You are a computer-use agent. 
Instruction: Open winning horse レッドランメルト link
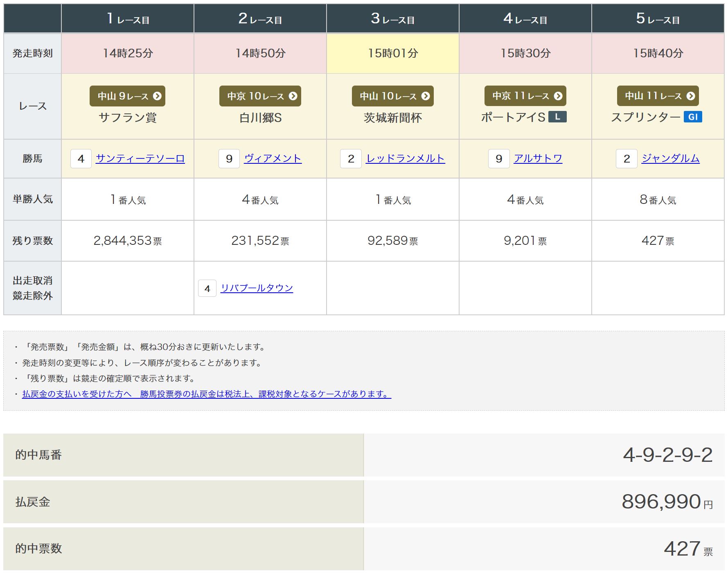coord(405,158)
